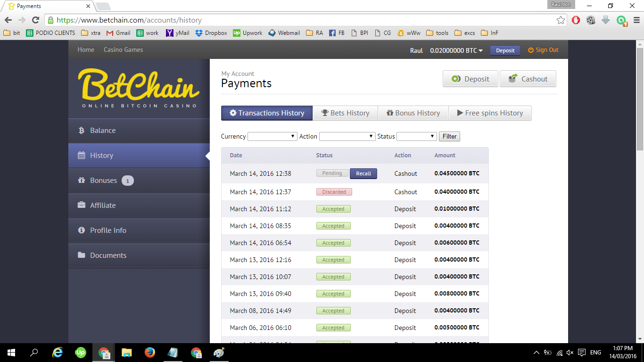The image size is (644, 362).
Task: Click the speaker volume tray icon
Action: click(x=570, y=353)
